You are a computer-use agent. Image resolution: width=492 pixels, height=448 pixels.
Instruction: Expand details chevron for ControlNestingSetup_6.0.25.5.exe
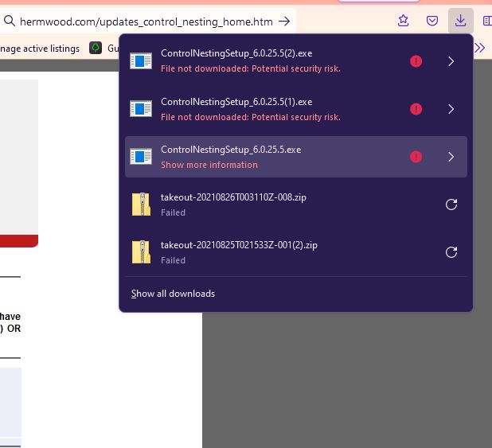tap(451, 157)
